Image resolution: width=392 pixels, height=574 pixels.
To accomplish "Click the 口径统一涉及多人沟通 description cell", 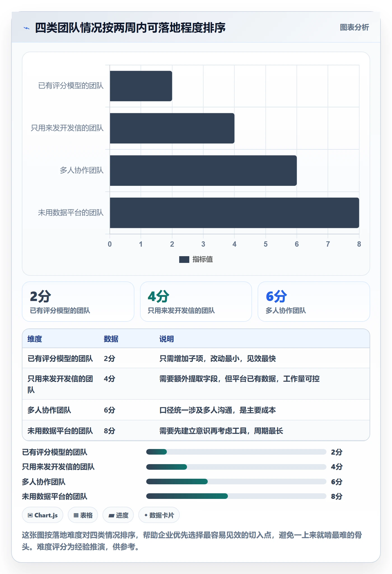I will coord(218,410).
